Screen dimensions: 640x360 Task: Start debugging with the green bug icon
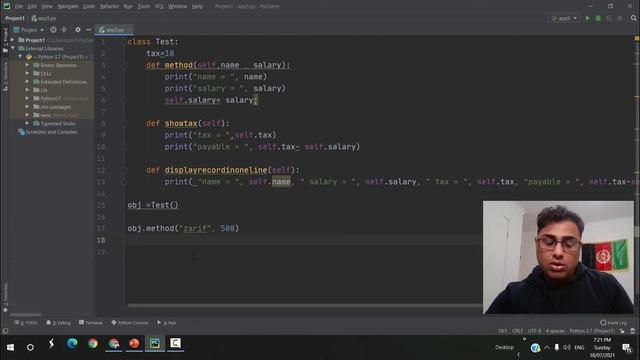598,18
